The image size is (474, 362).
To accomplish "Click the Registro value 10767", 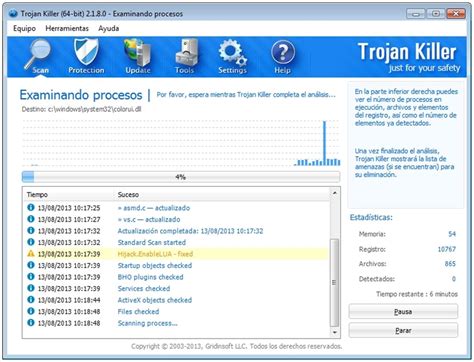I will click(x=447, y=249).
